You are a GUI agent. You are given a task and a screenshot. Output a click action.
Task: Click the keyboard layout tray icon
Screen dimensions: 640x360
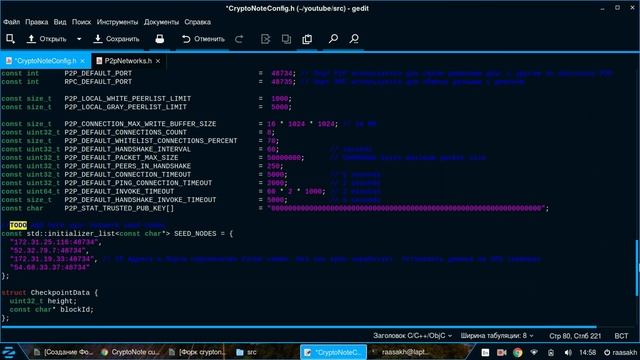tap(485, 352)
